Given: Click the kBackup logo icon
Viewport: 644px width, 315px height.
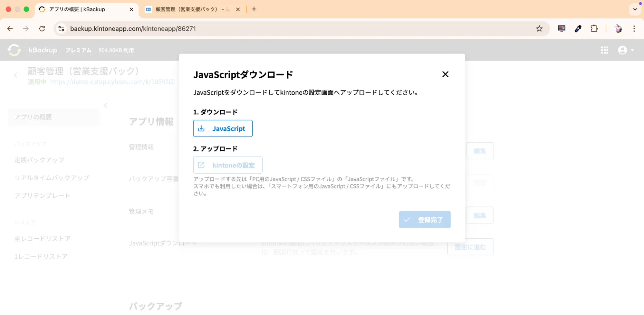Looking at the screenshot, I should point(14,50).
